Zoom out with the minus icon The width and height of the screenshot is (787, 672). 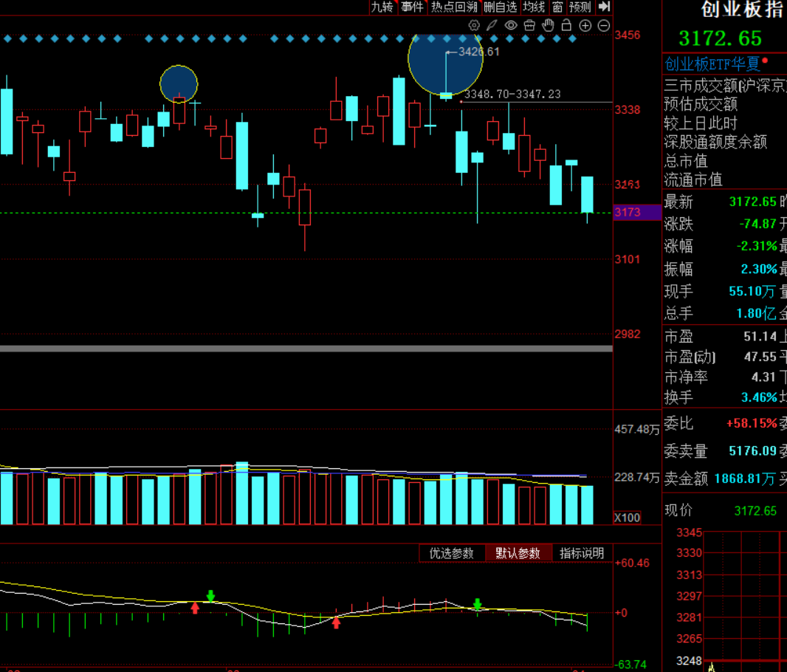[605, 26]
